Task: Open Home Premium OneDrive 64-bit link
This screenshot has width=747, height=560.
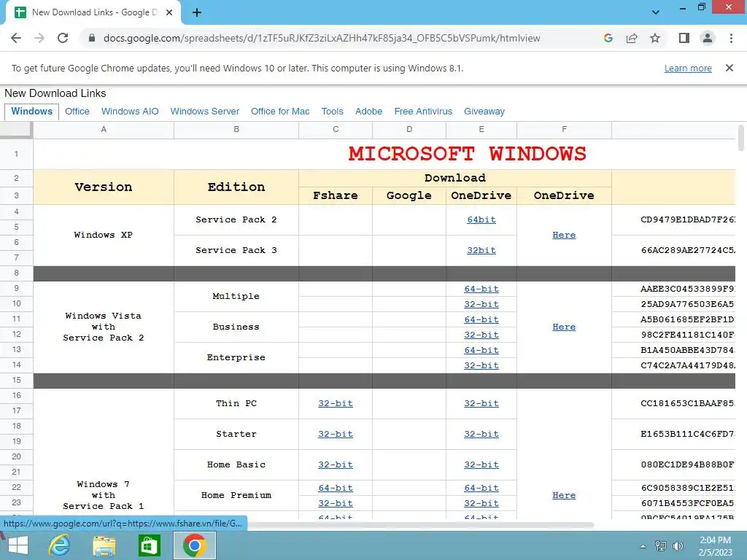Action: tap(481, 488)
